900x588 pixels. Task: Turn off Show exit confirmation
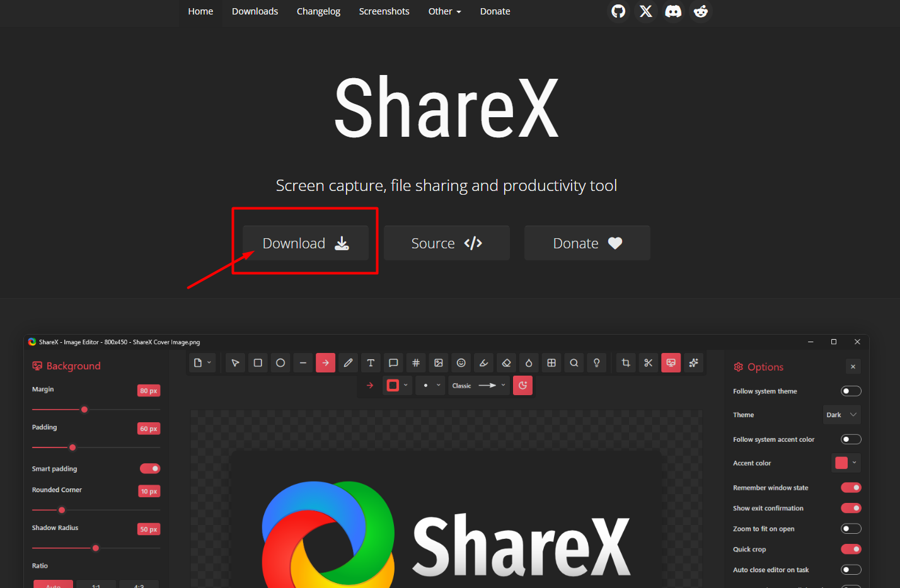click(x=851, y=508)
